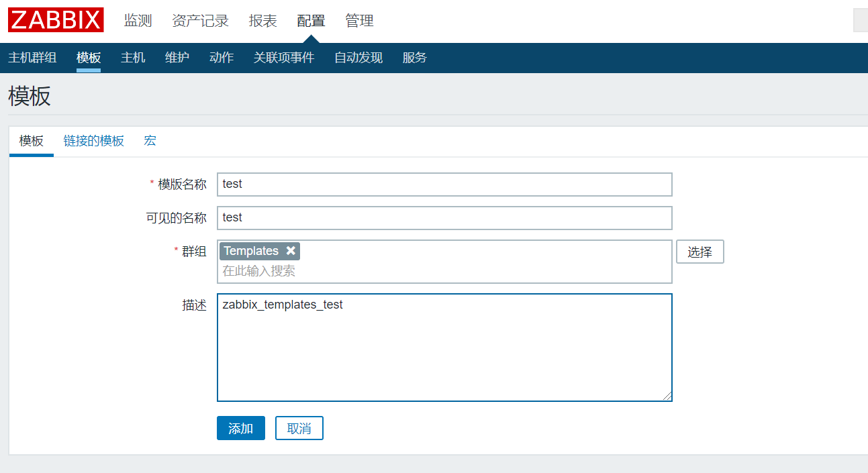
Task: Focus the 模版名称 input field
Action: (444, 185)
